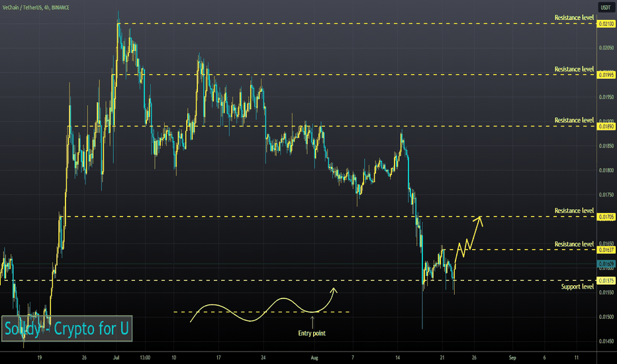Click the 21 date on time axis

point(442,357)
